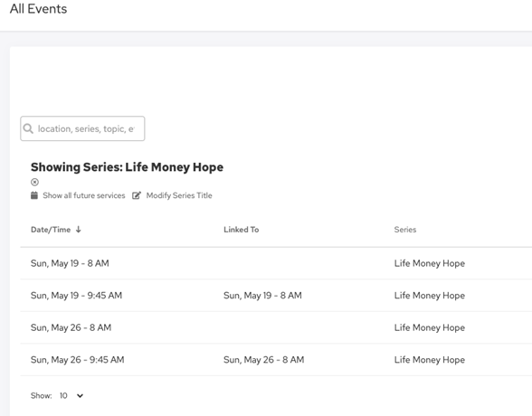Click Life Money Hope in the May 26 8 AM row
Image resolution: width=532 pixels, height=416 pixels.
[x=430, y=328]
